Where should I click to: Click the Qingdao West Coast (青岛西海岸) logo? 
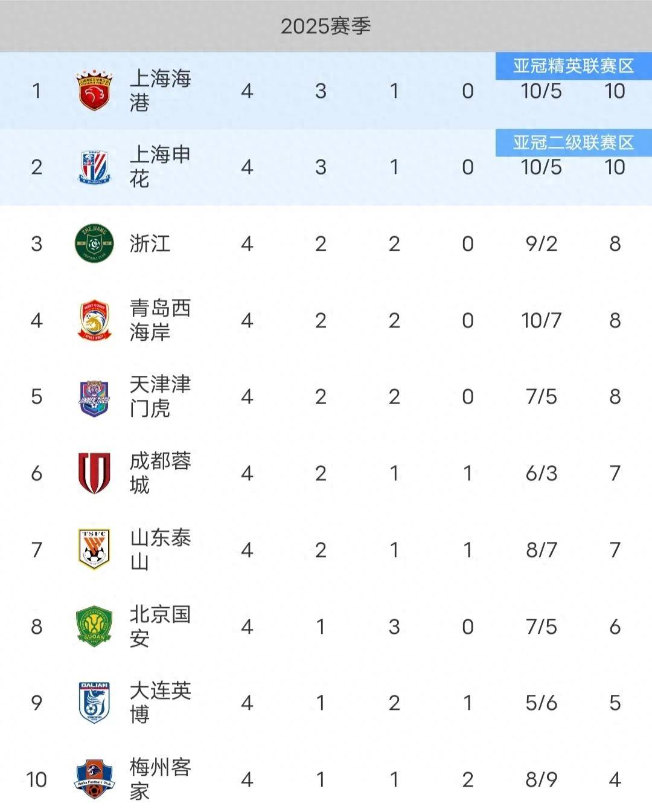click(x=94, y=320)
